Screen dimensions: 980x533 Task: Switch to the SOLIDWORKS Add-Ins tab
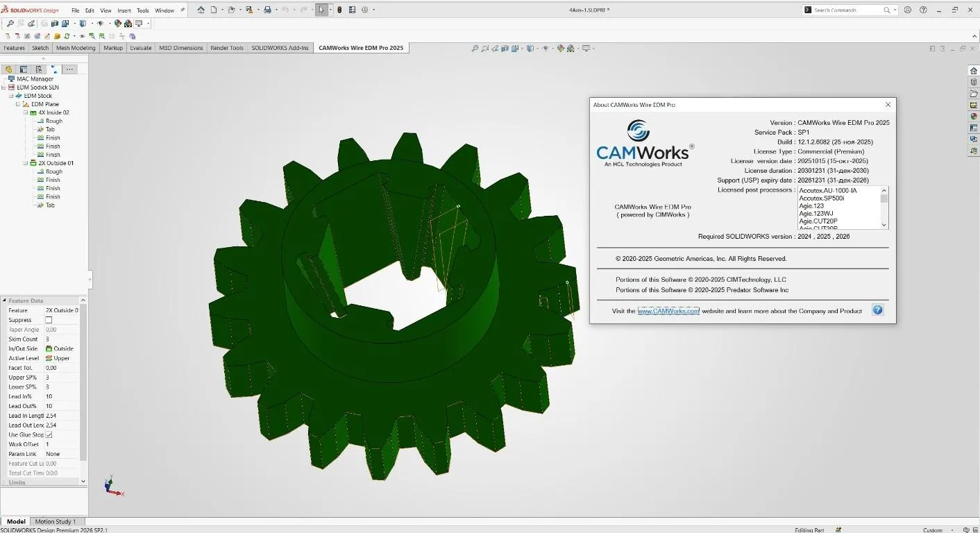pyautogui.click(x=280, y=48)
